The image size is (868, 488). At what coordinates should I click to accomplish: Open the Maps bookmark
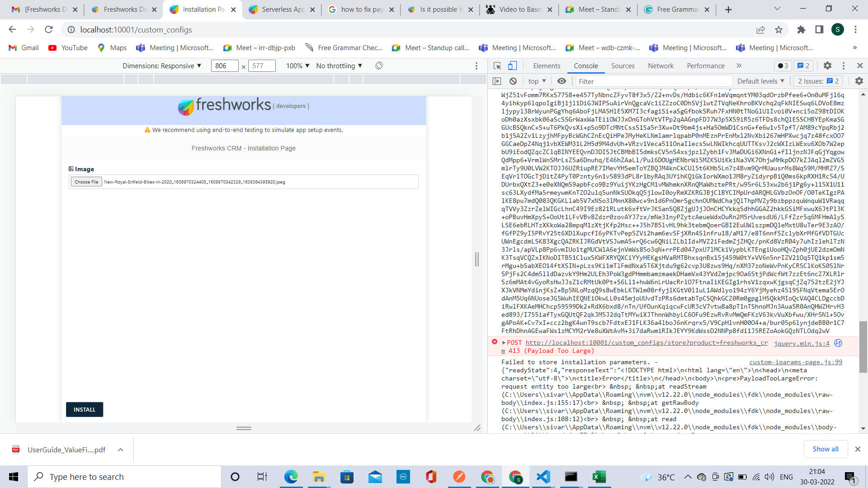coord(112,47)
